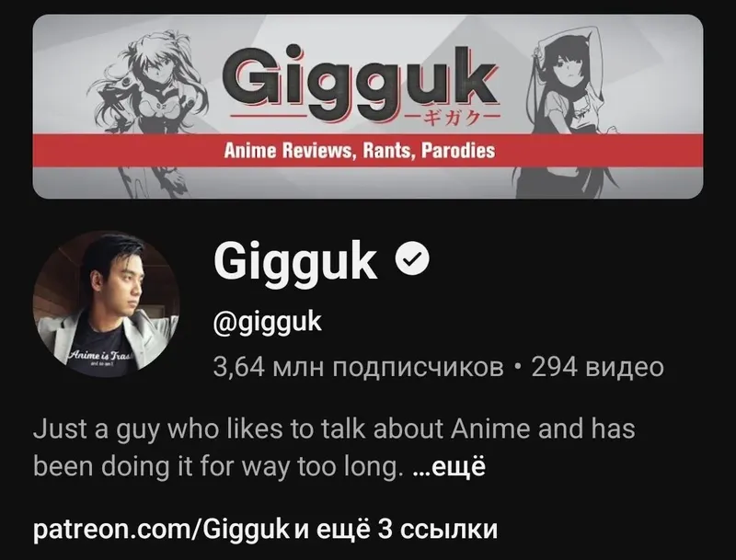Click the 294 видео video count
This screenshot has height=560, width=736.
[x=597, y=367]
